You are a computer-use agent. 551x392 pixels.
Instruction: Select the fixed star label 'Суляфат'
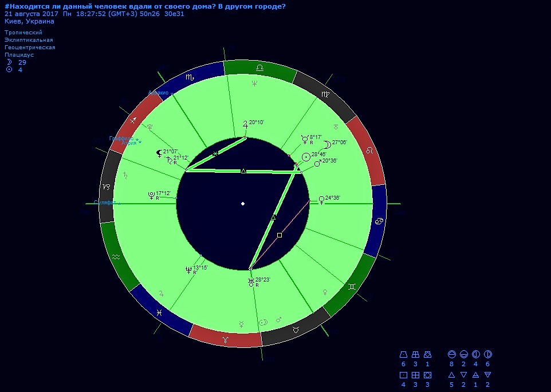pos(105,203)
